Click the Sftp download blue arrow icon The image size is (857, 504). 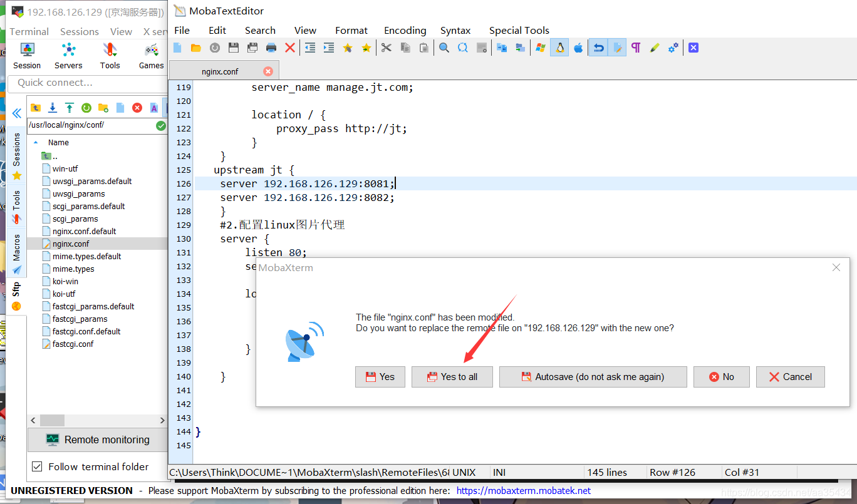point(53,108)
